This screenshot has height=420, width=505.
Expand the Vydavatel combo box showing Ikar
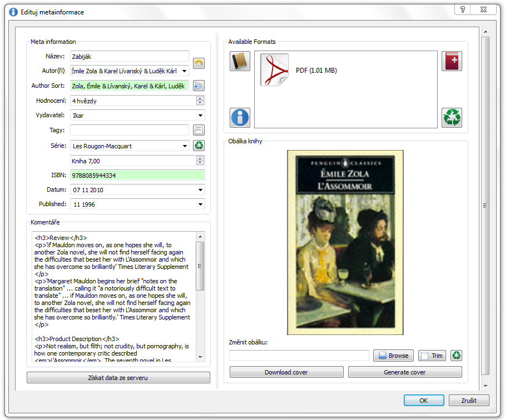point(200,116)
